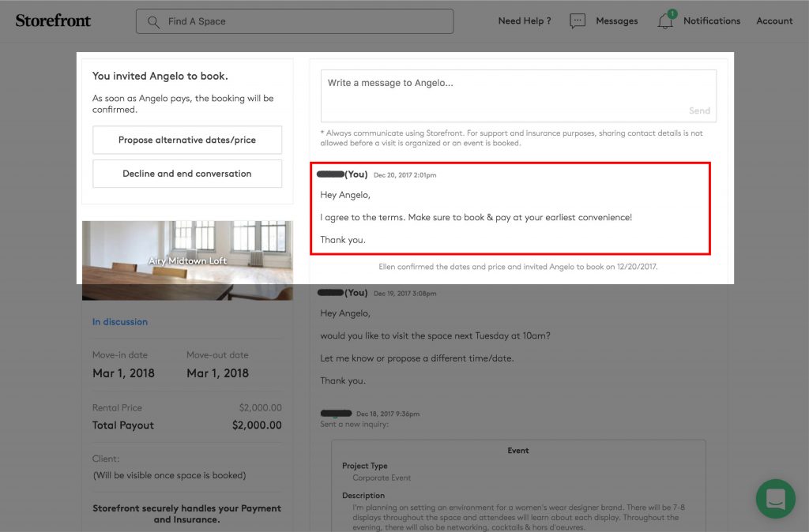Open Messages speech bubble icon

[x=578, y=21]
